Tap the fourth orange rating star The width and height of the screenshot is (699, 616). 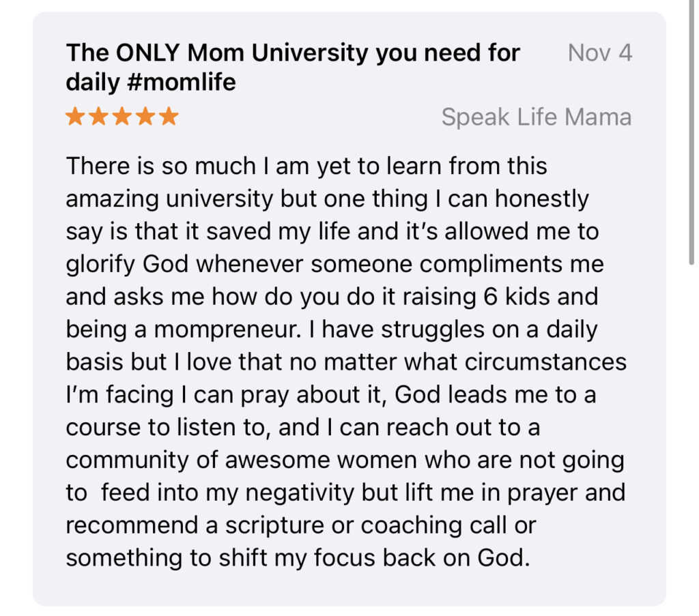coord(145,117)
